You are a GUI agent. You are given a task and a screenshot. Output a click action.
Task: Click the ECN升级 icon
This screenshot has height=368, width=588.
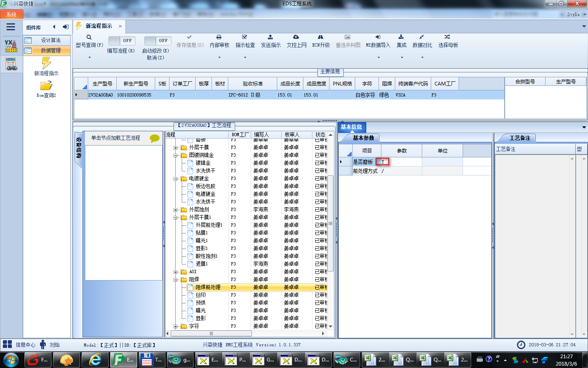click(x=321, y=37)
